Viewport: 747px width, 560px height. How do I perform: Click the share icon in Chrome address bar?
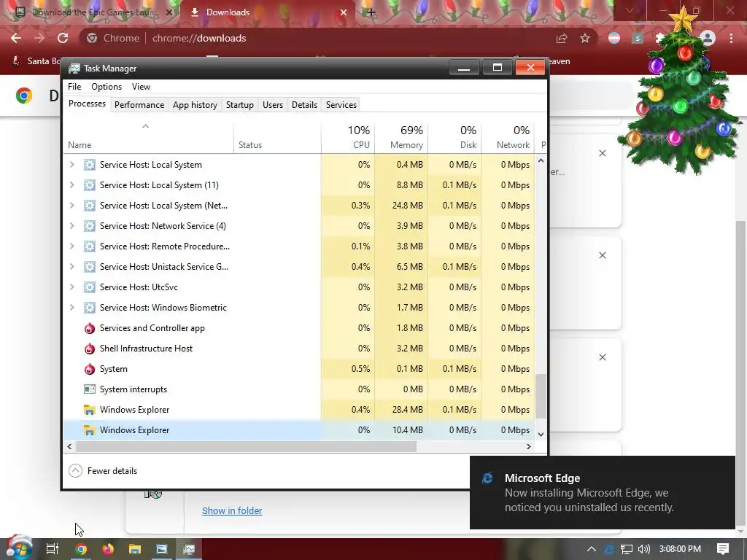pos(562,39)
